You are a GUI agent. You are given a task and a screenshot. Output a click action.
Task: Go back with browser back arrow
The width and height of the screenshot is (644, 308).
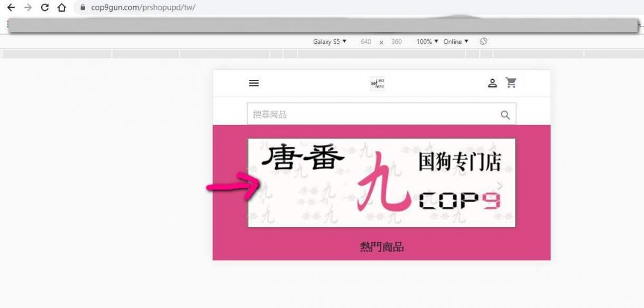11,7
